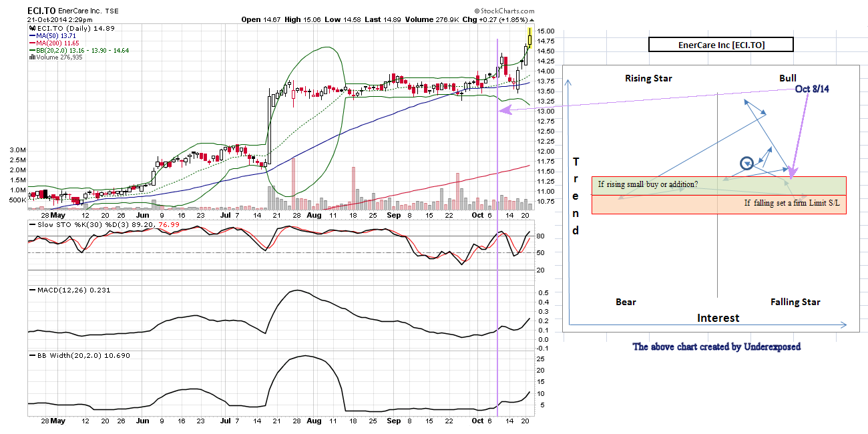Click the 'Slow STO %K(30) %D(3)' indicator label

pyautogui.click(x=80, y=225)
